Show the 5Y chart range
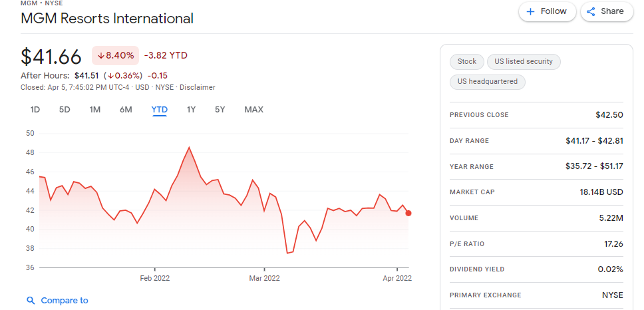 point(220,110)
